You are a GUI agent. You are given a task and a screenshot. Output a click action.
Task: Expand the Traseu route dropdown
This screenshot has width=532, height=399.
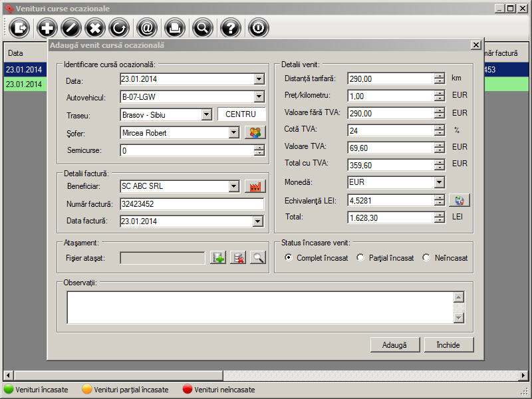(205, 115)
